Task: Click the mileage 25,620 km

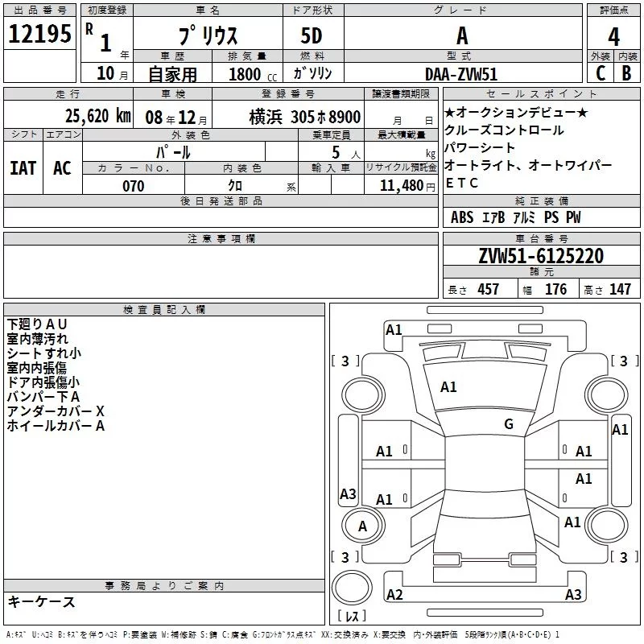Action: [x=97, y=116]
